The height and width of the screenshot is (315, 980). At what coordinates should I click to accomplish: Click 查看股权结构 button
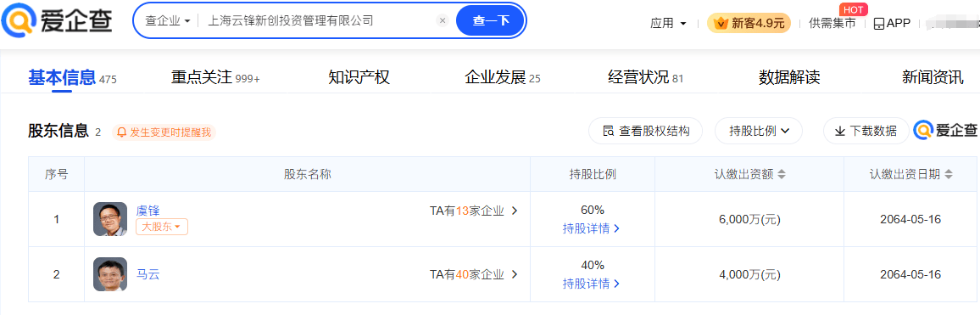(646, 131)
